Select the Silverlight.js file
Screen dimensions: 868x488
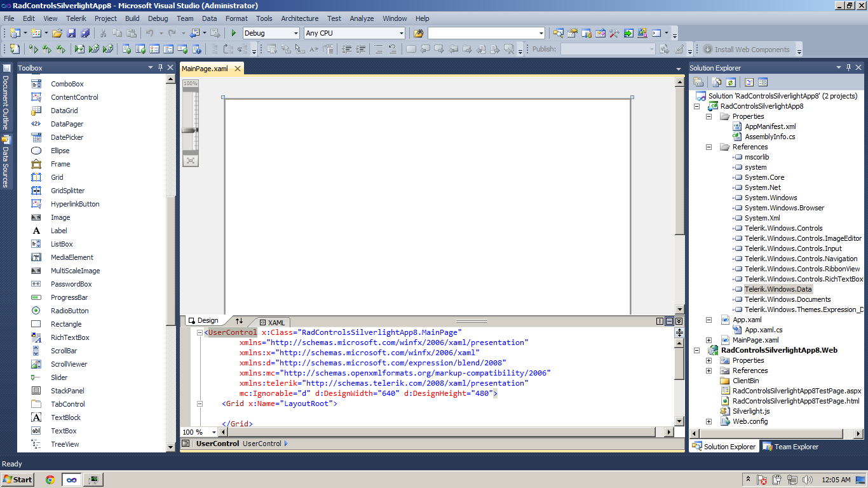(751, 411)
